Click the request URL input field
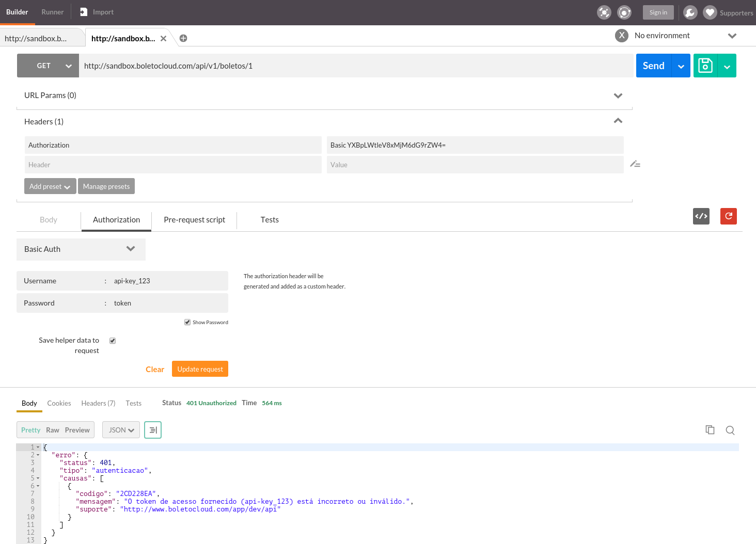756x544 pixels. (x=355, y=66)
